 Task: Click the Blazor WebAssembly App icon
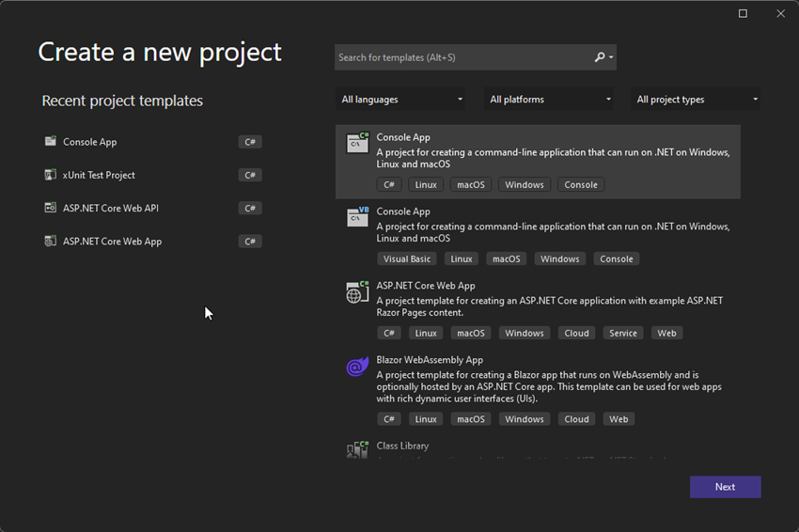[357, 366]
